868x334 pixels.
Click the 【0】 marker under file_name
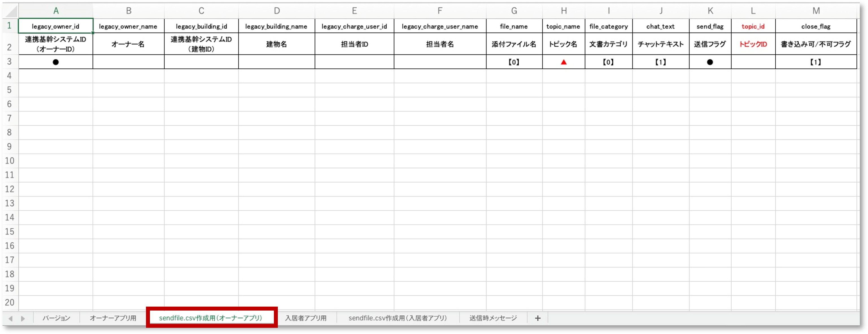point(514,62)
